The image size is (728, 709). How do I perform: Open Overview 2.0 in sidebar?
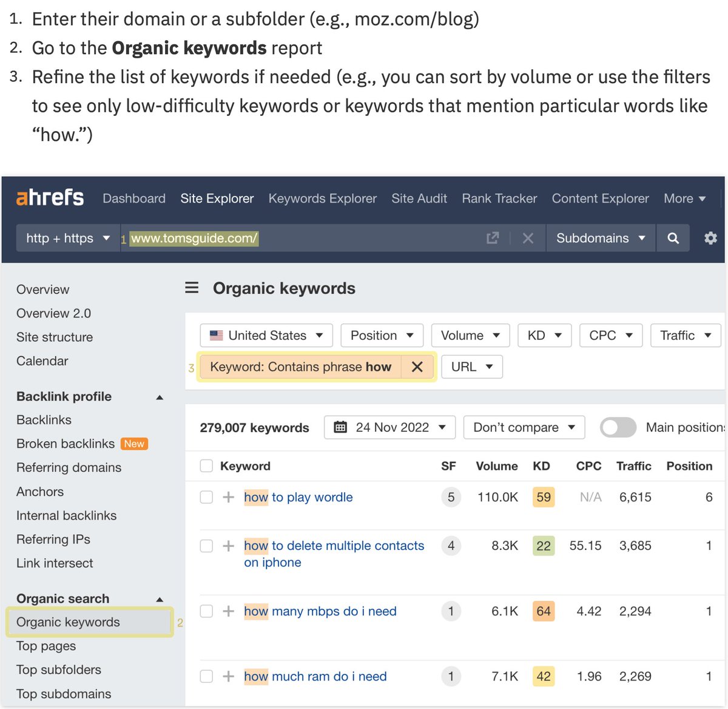tap(53, 313)
